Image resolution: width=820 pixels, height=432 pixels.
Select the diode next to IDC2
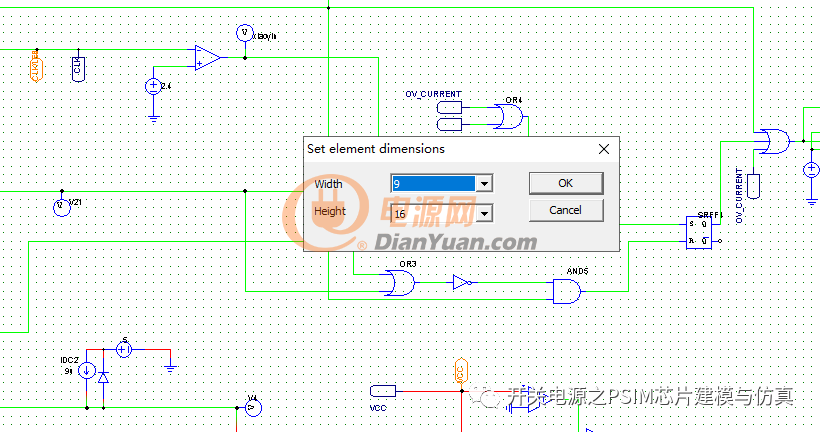pos(104,377)
